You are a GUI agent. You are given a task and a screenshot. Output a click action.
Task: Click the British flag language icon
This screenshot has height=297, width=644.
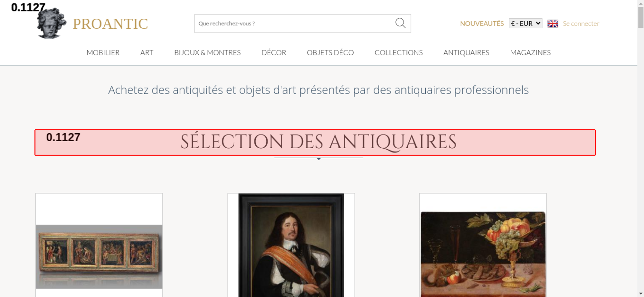(553, 23)
